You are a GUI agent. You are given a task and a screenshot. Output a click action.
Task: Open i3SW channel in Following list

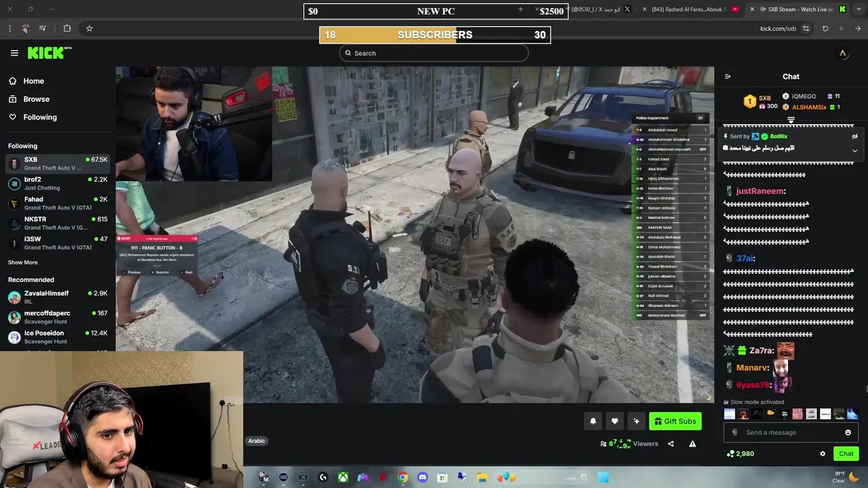pos(58,243)
